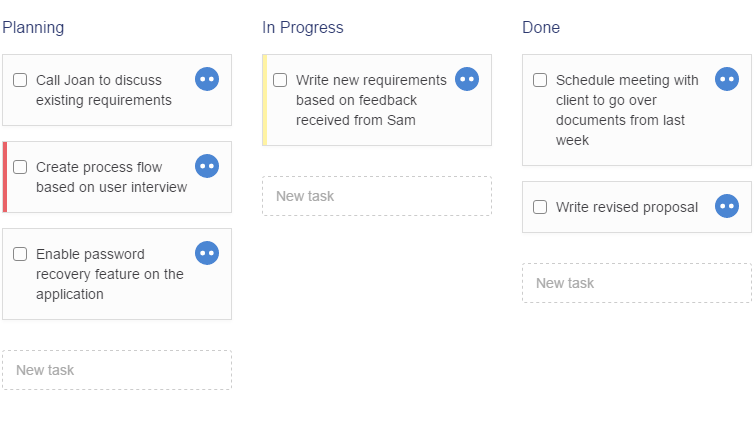Open options icon on Enable password recovery task
This screenshot has width=754, height=426.
point(207,253)
